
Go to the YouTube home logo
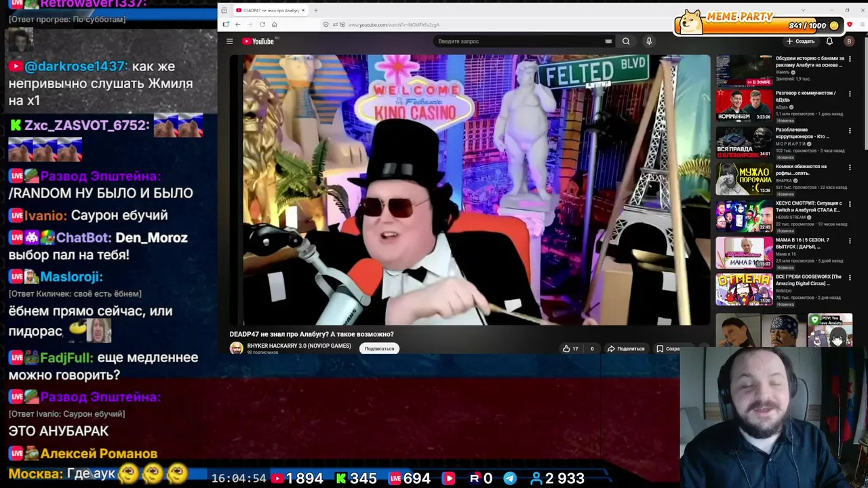258,41
